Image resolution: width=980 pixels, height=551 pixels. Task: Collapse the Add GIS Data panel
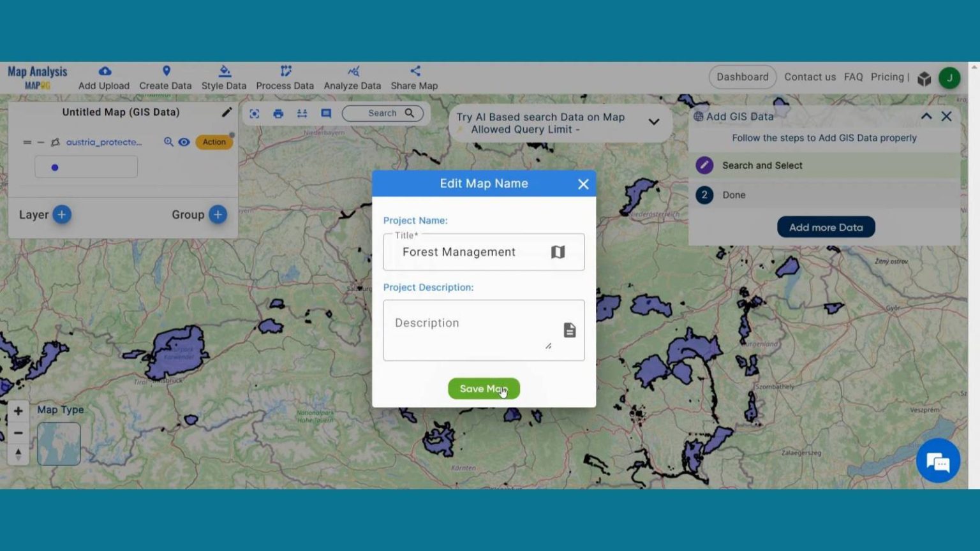pyautogui.click(x=926, y=116)
